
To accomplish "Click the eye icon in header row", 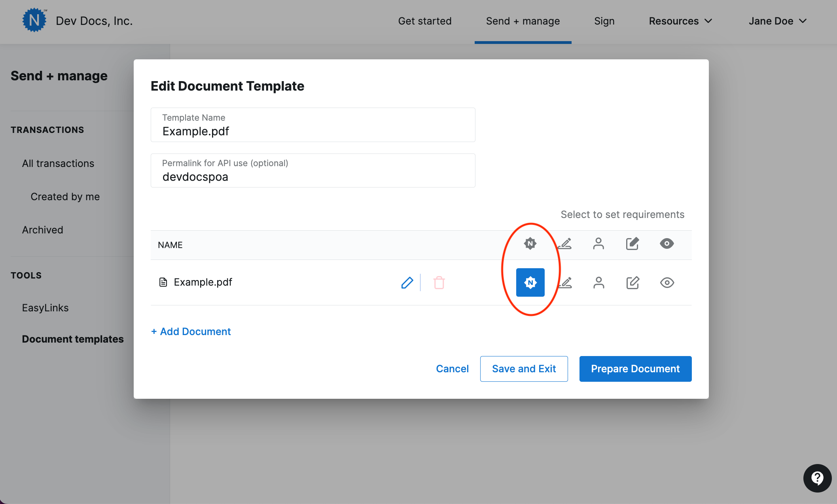I will click(x=667, y=244).
